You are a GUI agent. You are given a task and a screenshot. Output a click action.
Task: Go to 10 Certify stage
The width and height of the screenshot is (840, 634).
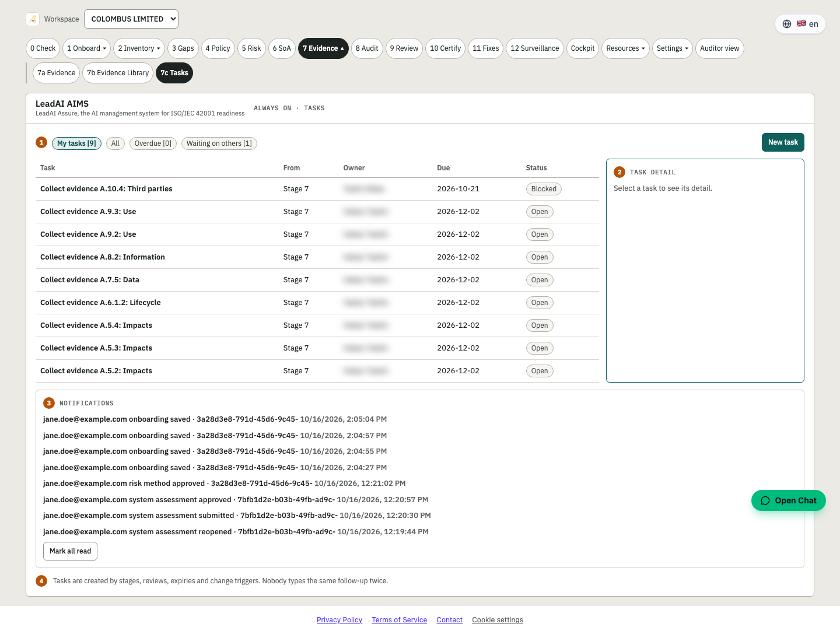click(x=446, y=48)
